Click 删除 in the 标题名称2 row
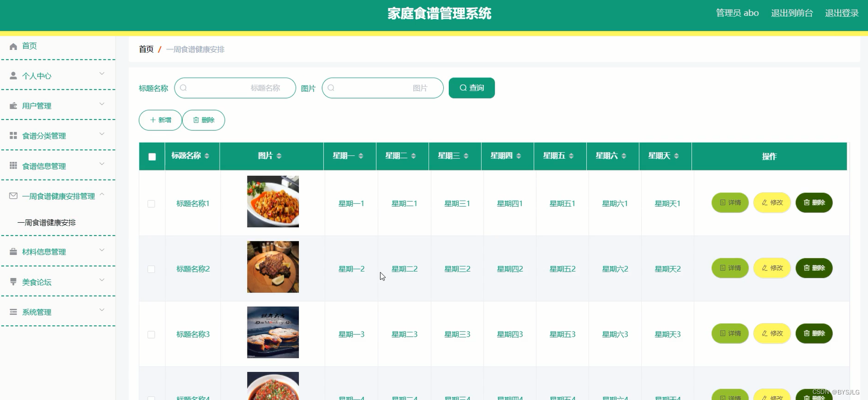Image resolution: width=868 pixels, height=400 pixels. [x=814, y=268]
